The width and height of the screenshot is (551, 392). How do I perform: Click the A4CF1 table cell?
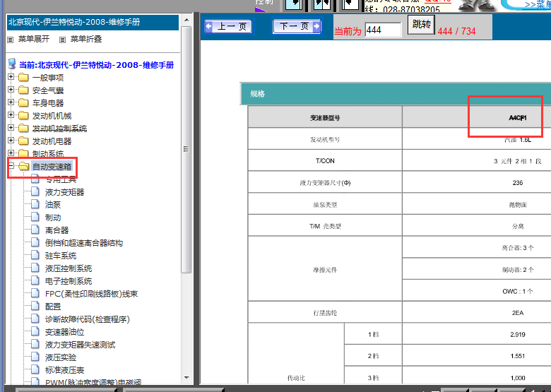click(517, 118)
